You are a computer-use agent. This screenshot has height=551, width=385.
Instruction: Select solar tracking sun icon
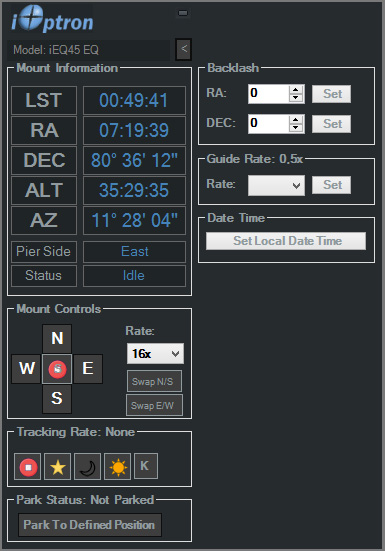pyautogui.click(x=118, y=467)
